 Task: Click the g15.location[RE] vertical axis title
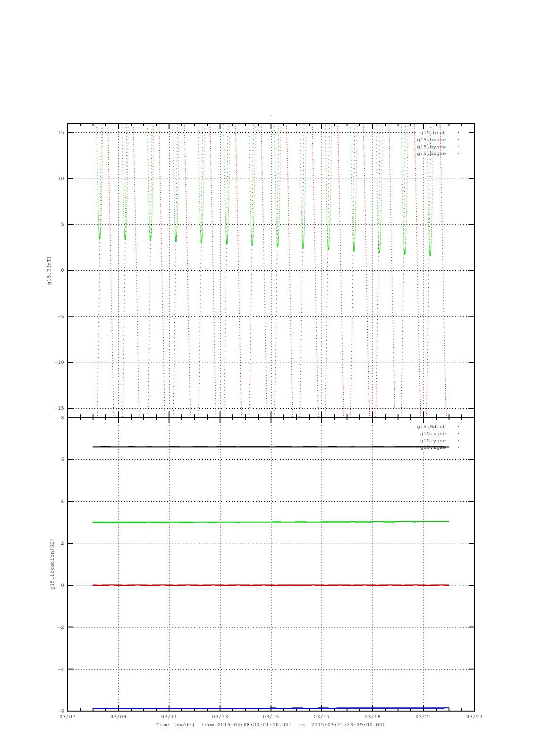coord(53,564)
